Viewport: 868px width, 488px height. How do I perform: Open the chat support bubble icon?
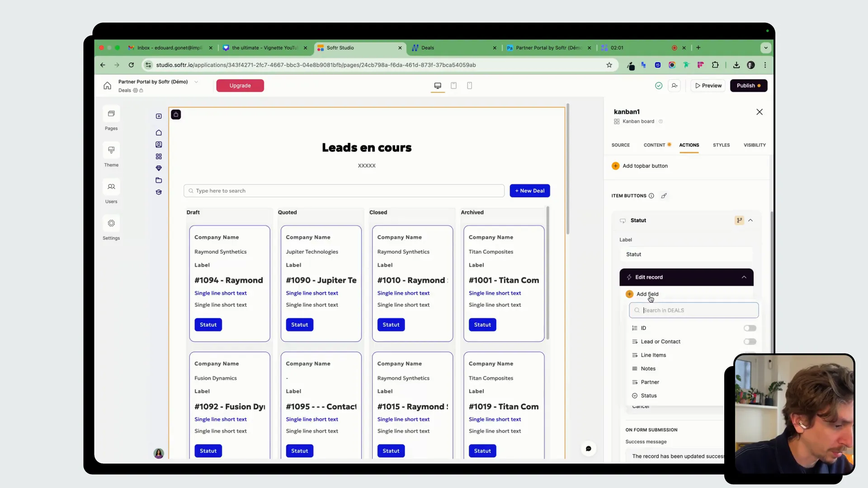(x=588, y=449)
